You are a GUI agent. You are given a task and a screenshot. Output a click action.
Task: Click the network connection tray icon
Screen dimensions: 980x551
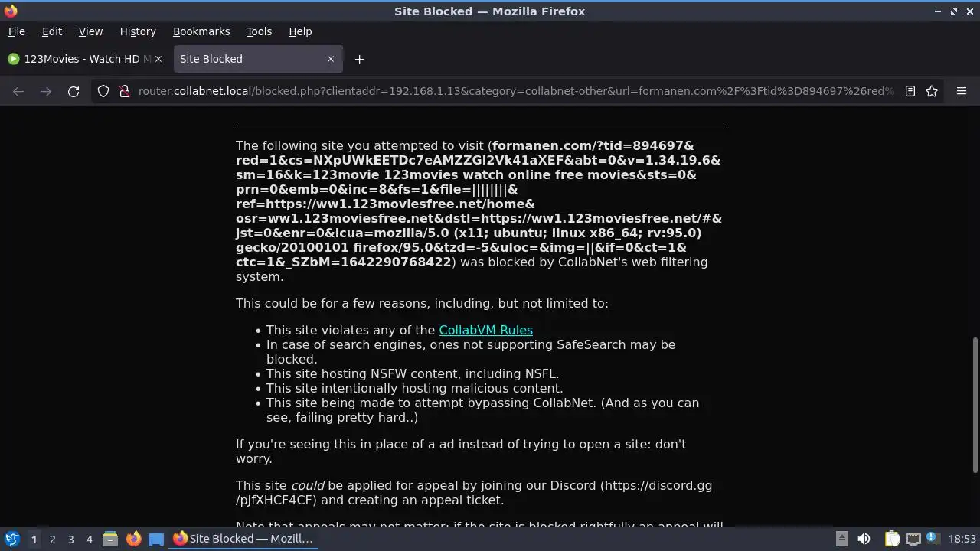pos(913,539)
